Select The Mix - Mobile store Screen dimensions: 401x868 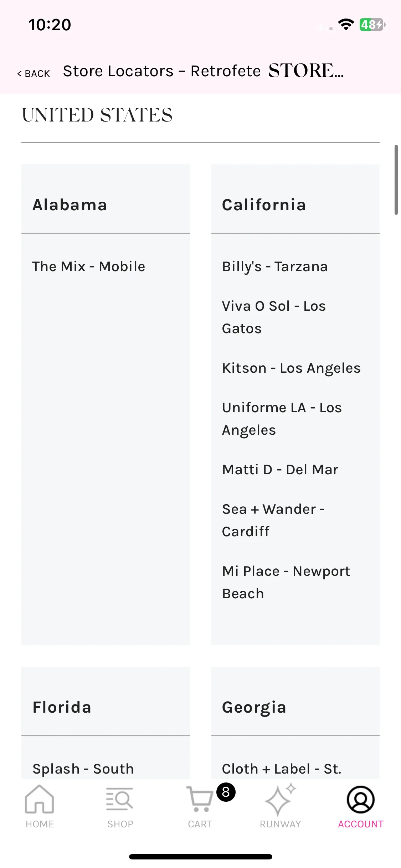pyautogui.click(x=89, y=267)
